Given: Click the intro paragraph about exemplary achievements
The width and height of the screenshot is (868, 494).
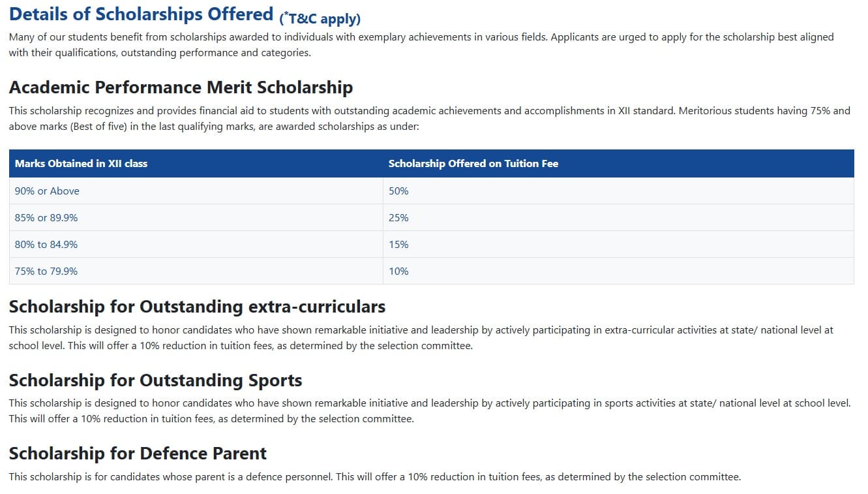Looking at the screenshot, I should (x=421, y=45).
